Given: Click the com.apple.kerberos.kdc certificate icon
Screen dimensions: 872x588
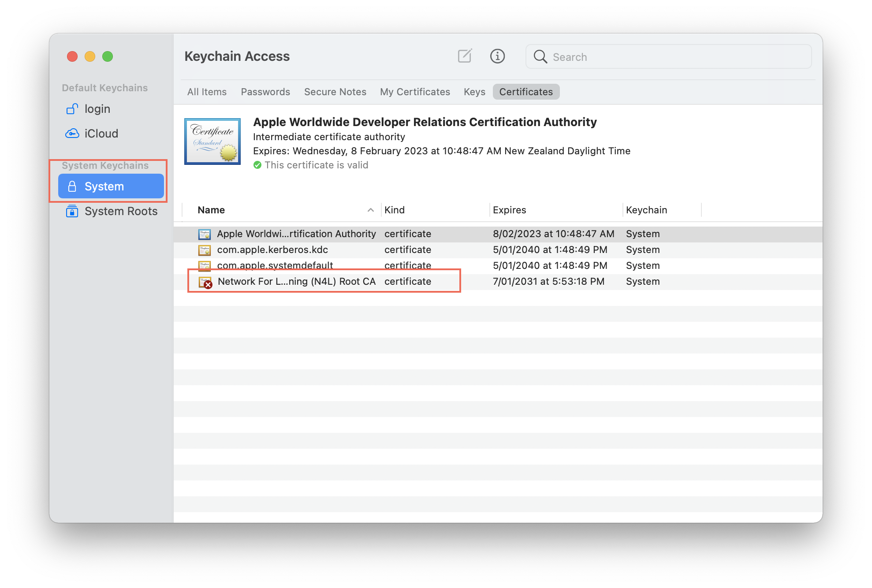Looking at the screenshot, I should [205, 250].
